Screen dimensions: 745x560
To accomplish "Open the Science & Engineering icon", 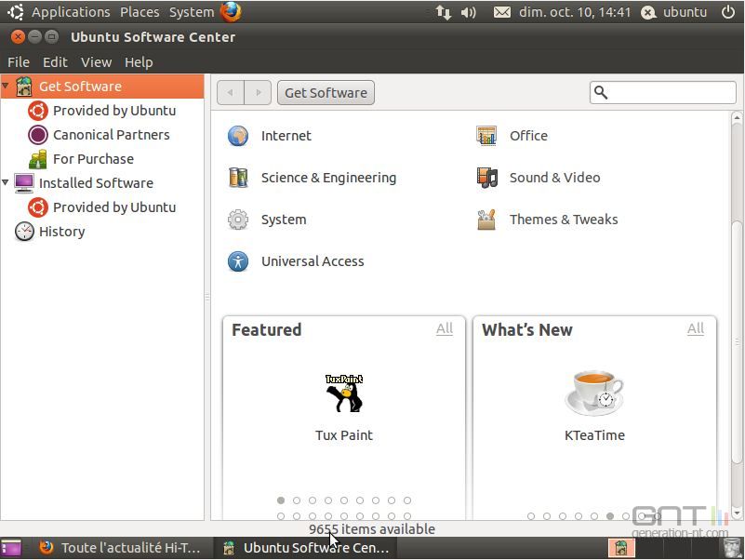I will click(237, 178).
